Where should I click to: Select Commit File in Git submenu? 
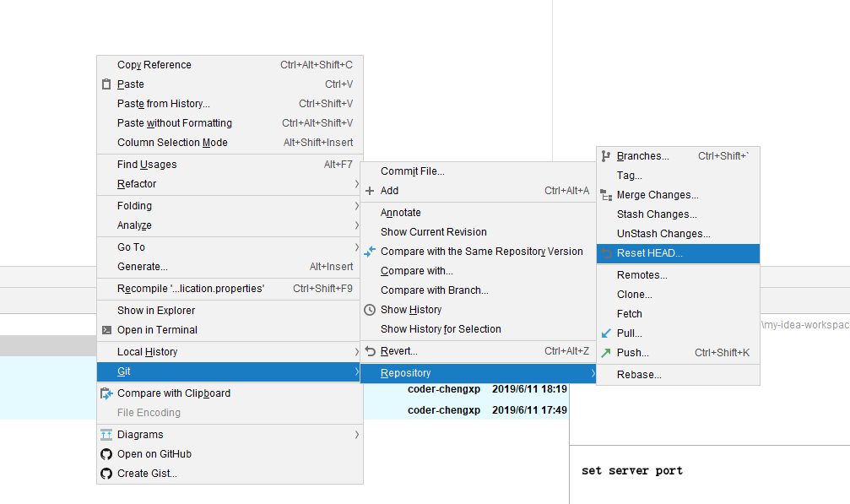(x=478, y=171)
